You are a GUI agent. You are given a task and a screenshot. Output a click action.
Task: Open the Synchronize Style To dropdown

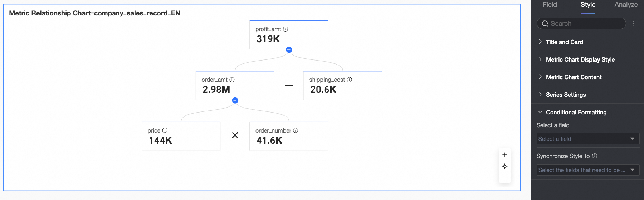[587, 170]
